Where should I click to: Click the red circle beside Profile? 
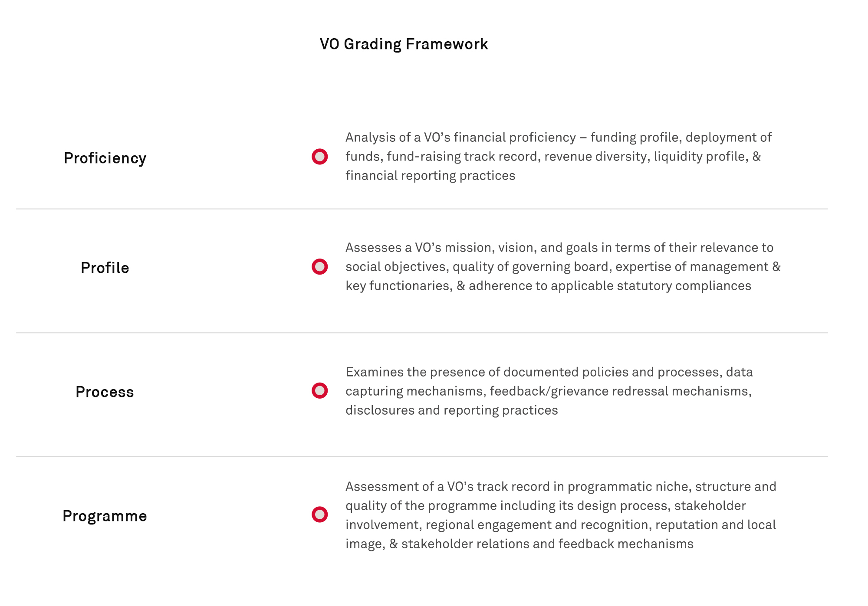point(319,267)
